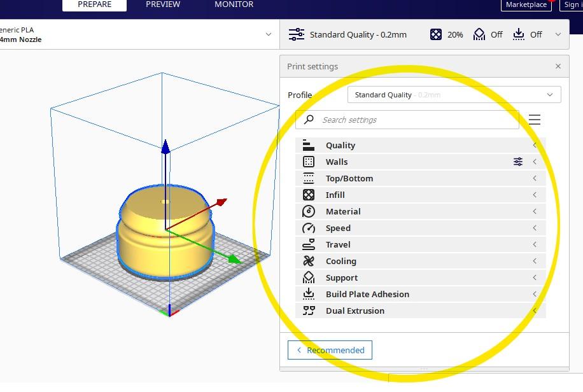Image resolution: width=583 pixels, height=392 pixels.
Task: Expand the Cooling section chevron
Action: pos(535,261)
